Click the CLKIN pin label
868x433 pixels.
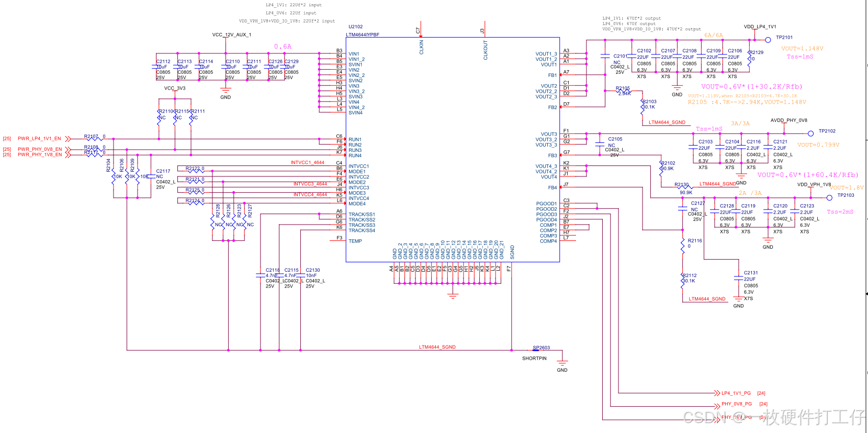422,47
